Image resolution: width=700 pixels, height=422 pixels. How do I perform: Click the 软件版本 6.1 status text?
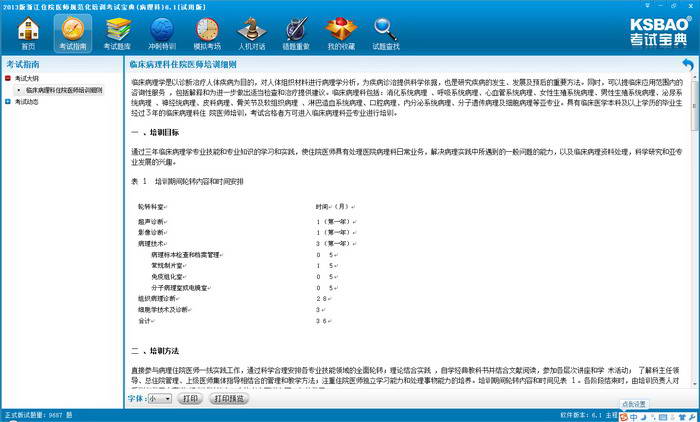point(581,415)
